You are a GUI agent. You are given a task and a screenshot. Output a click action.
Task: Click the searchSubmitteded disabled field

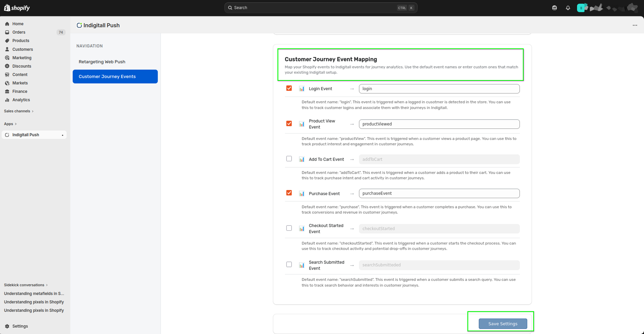pyautogui.click(x=439, y=265)
